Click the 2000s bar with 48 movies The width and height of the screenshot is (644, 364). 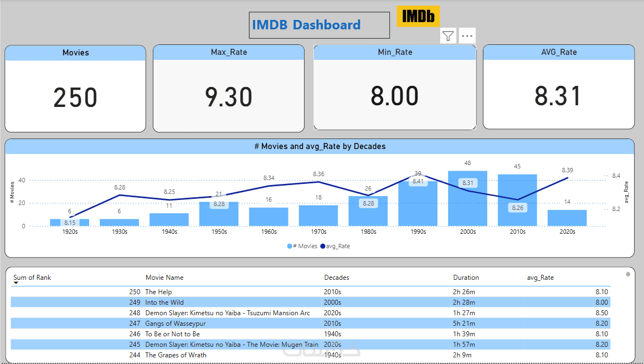467,198
